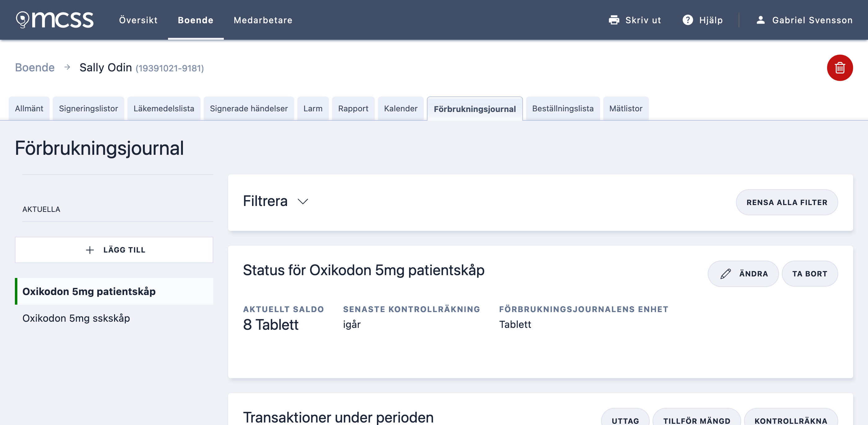Click the user profile icon
The height and width of the screenshot is (425, 868).
[x=760, y=20]
